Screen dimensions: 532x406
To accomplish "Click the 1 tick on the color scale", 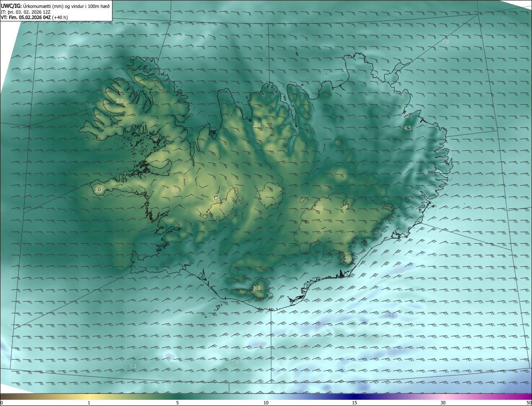I will 89,403.
